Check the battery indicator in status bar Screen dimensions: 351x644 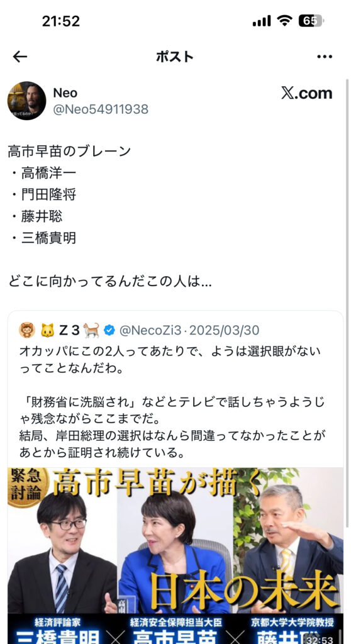pos(311,21)
